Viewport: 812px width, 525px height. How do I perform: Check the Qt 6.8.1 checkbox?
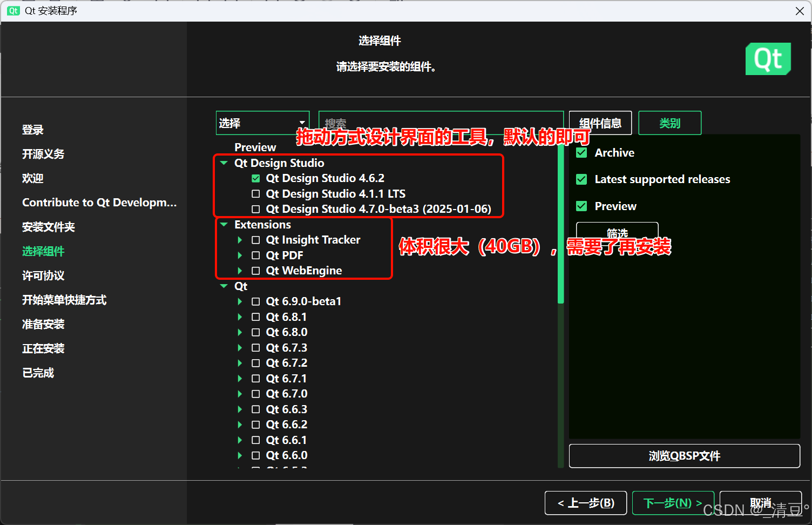(256, 317)
